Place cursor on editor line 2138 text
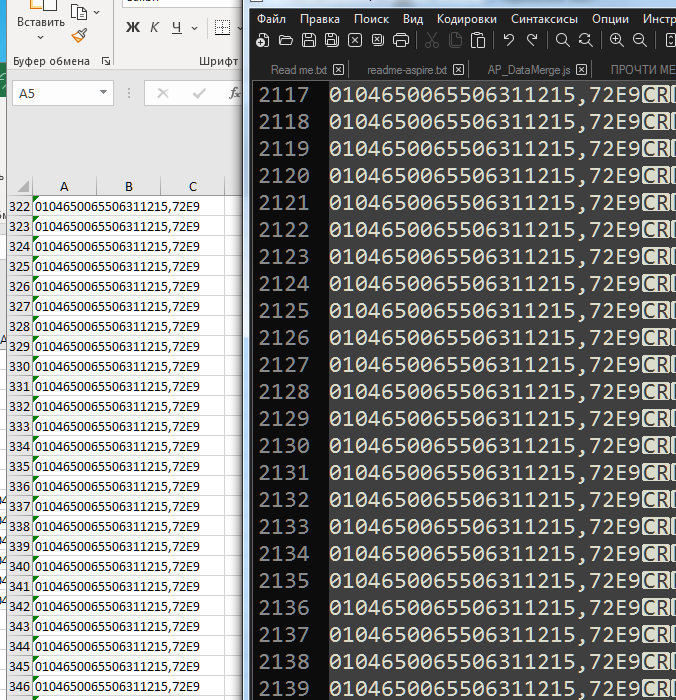This screenshot has height=700, width=676. click(x=485, y=662)
